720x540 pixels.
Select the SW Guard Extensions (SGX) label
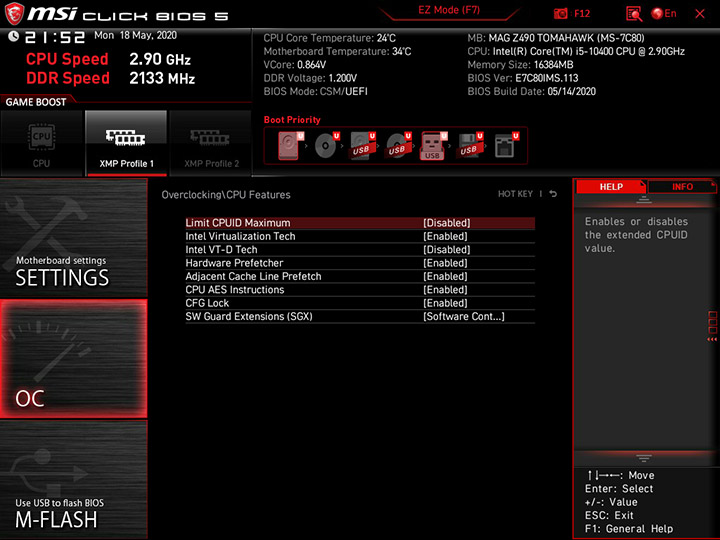(x=249, y=316)
